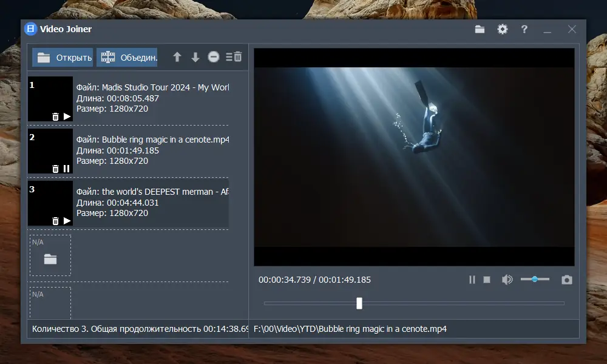Screen dimensions: 607x364
Task: Select thumbnail of video number 3
Action: point(50,203)
